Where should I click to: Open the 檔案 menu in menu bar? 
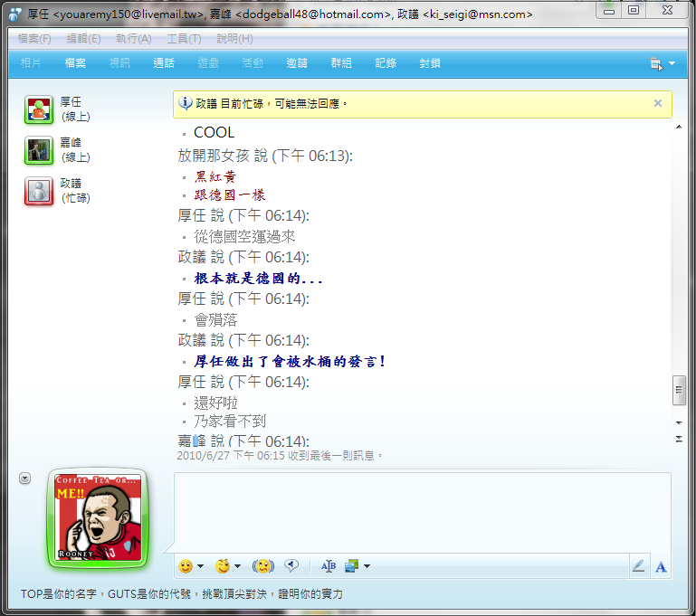coord(34,39)
